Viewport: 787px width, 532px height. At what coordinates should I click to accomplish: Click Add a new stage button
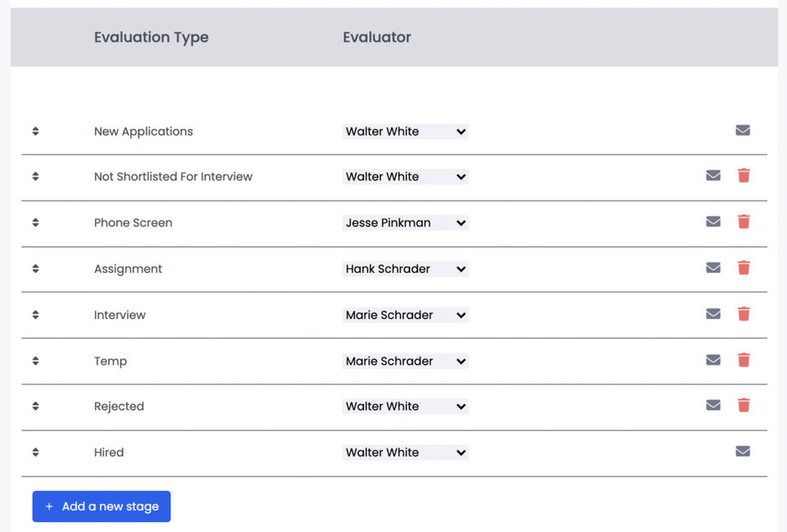click(x=102, y=507)
